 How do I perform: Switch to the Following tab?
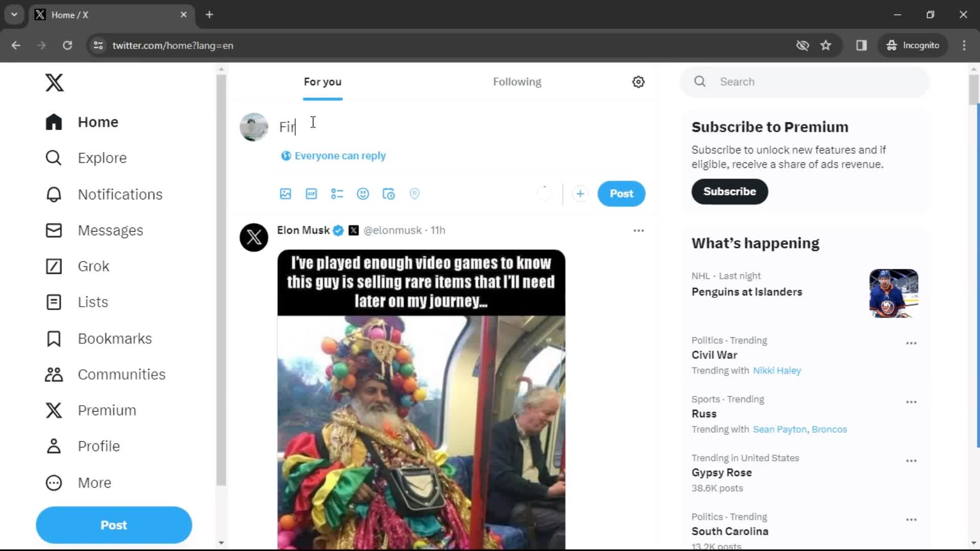tap(517, 82)
